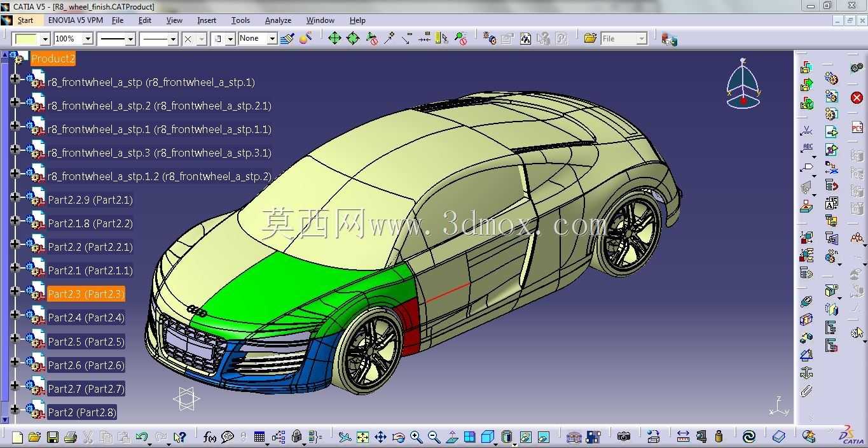The height and width of the screenshot is (448, 868).
Task: Click the folder icon beside the File field
Action: (590, 38)
